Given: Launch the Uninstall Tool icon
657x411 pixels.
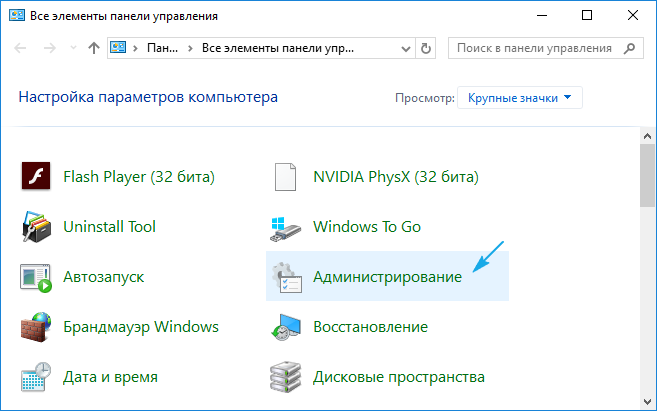Looking at the screenshot, I should [x=36, y=227].
